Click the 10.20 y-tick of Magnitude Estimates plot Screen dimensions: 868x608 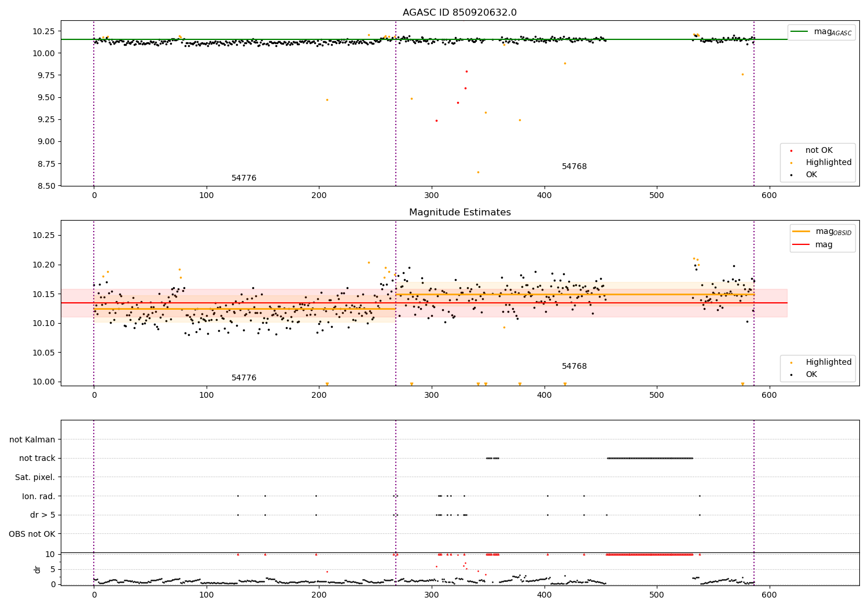click(x=43, y=265)
